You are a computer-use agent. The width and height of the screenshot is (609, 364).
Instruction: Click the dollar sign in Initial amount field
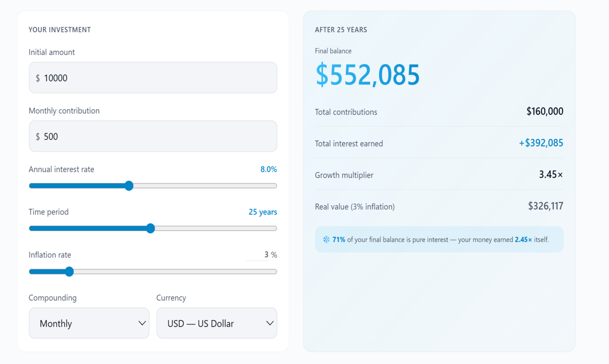tap(38, 78)
